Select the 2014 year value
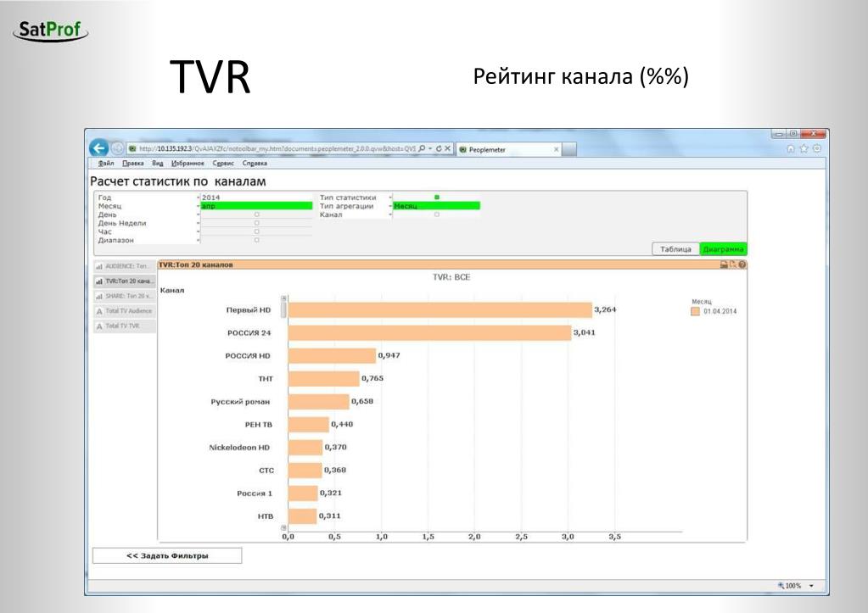This screenshot has height=613, width=868. pyautogui.click(x=256, y=198)
